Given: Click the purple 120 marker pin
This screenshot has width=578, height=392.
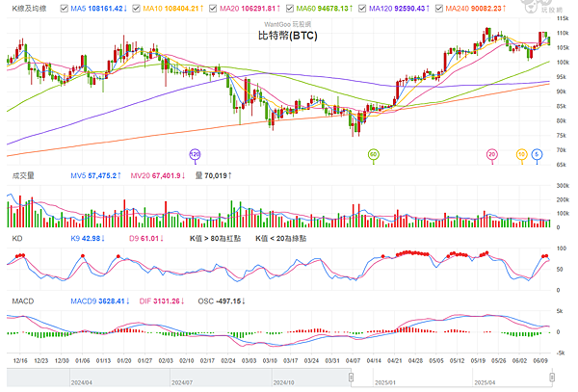Looking at the screenshot, I should click(x=195, y=155).
